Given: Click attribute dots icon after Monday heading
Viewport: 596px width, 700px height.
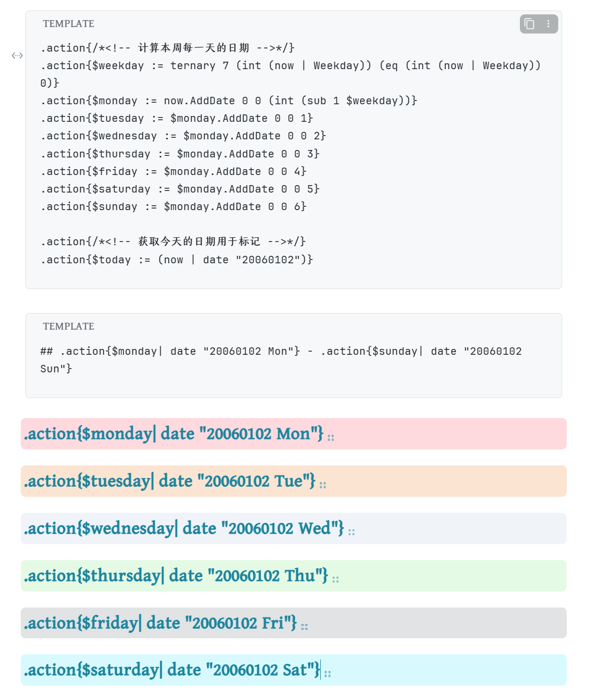Looking at the screenshot, I should pos(330,438).
